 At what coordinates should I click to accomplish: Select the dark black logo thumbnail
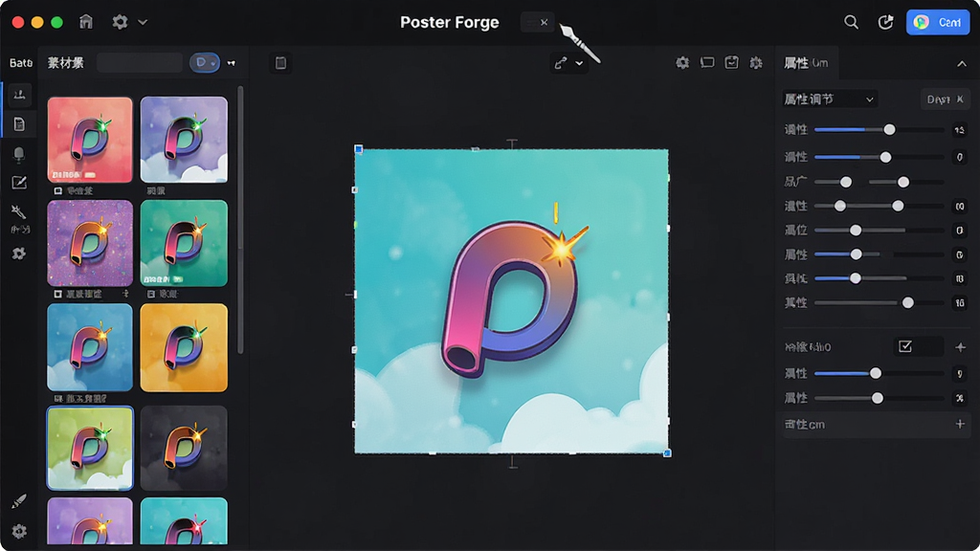coord(184,448)
